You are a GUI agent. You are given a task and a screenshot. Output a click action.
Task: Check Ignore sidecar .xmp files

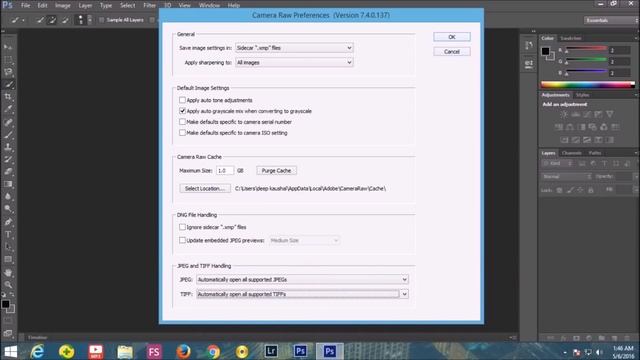pos(182,227)
